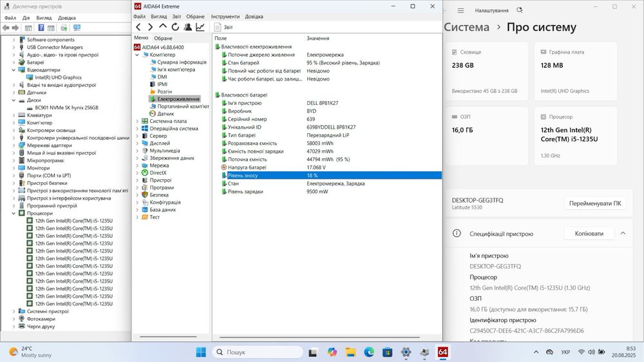Click forward arrow in Device Manager toolbar
This screenshot has height=362, width=644.
15,28
